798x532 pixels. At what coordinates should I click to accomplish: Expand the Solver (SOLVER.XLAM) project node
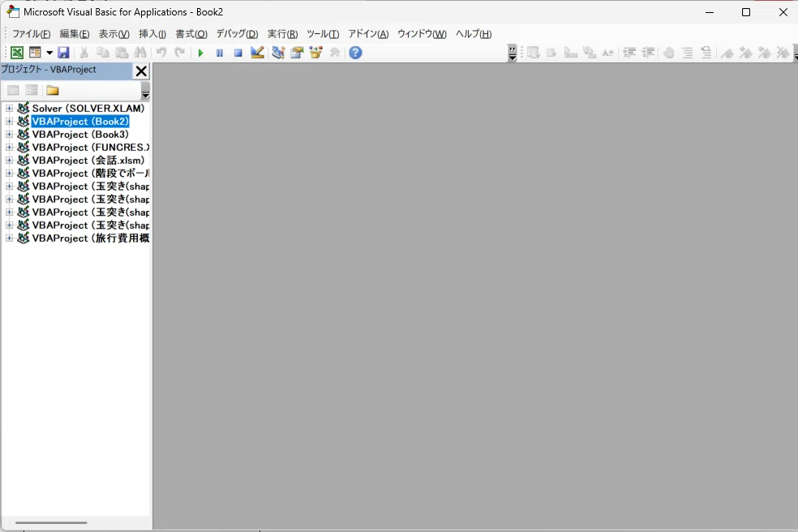pyautogui.click(x=10, y=109)
